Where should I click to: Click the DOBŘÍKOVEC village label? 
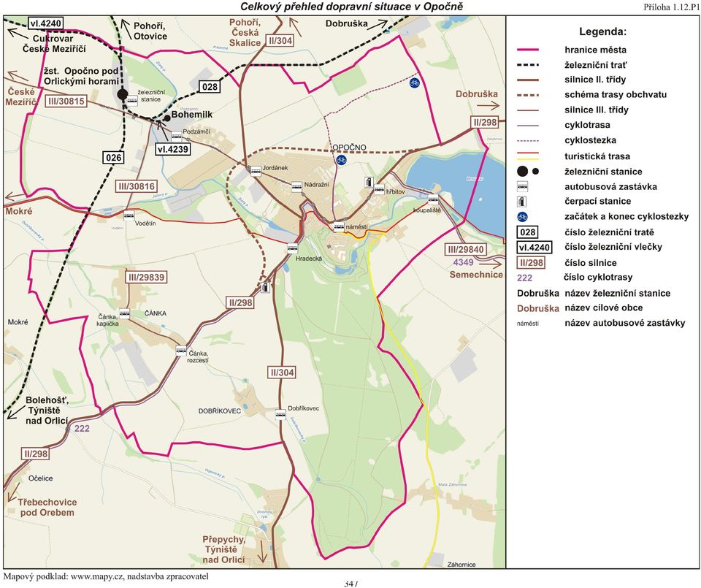pyautogui.click(x=220, y=411)
